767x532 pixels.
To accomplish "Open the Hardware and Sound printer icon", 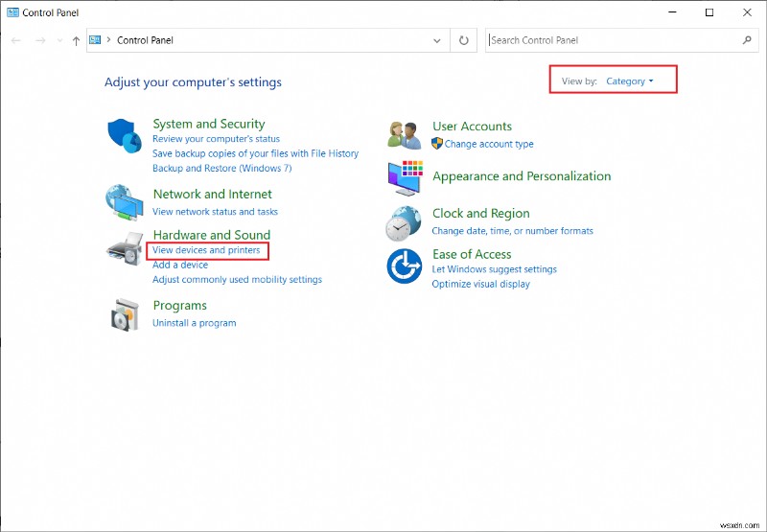I will 125,248.
